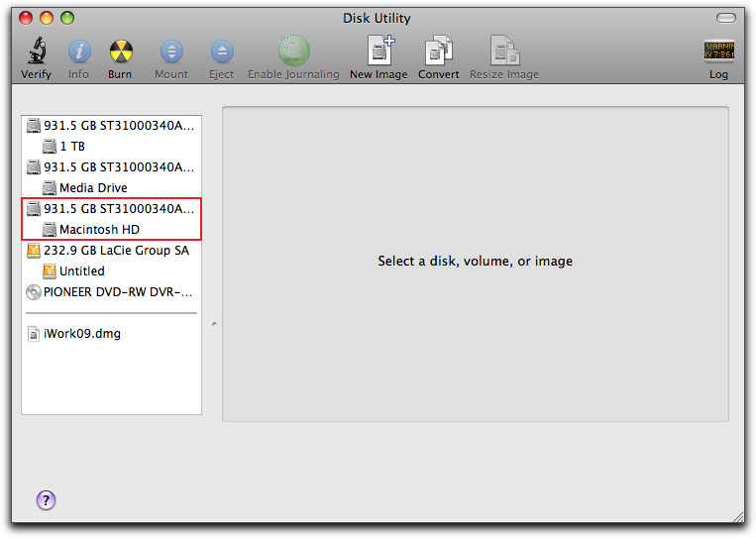The width and height of the screenshot is (756, 538).
Task: Select the Media Drive volume
Action: 111,188
